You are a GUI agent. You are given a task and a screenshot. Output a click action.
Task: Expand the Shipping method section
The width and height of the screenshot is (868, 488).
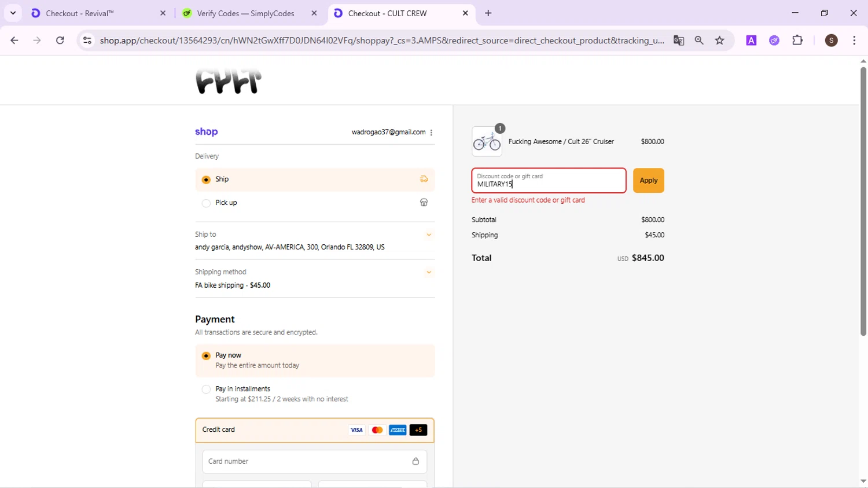point(429,272)
